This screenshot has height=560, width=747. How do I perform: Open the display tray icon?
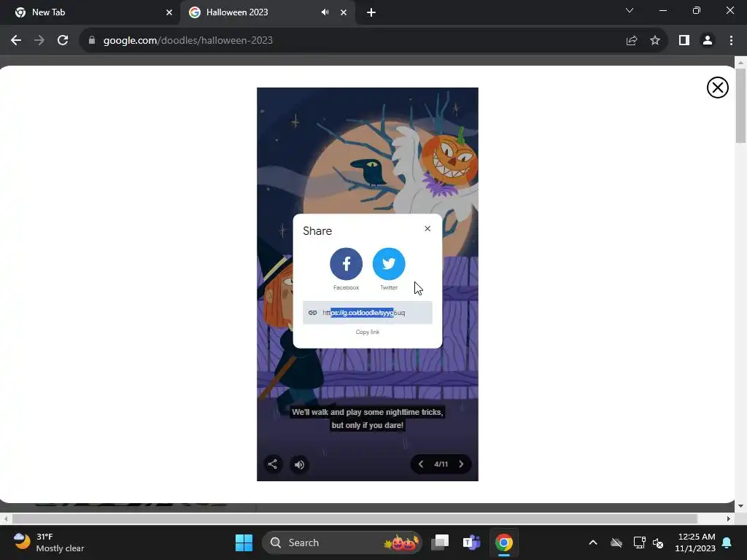[639, 542]
